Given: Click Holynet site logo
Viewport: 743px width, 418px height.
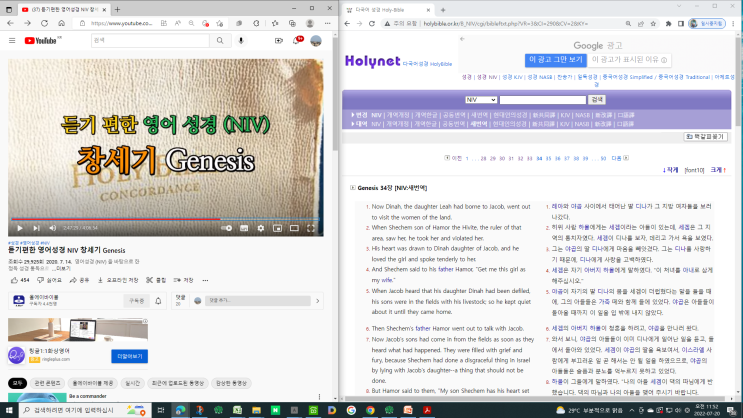Looking at the screenshot, I should (x=373, y=61).
